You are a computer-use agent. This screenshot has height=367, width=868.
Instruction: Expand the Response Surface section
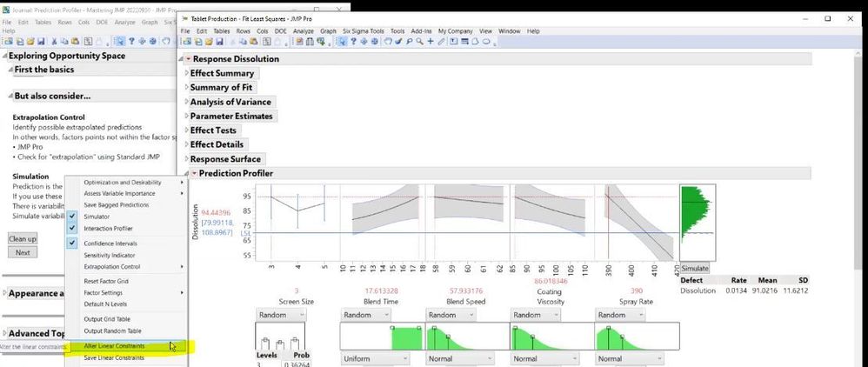point(186,159)
